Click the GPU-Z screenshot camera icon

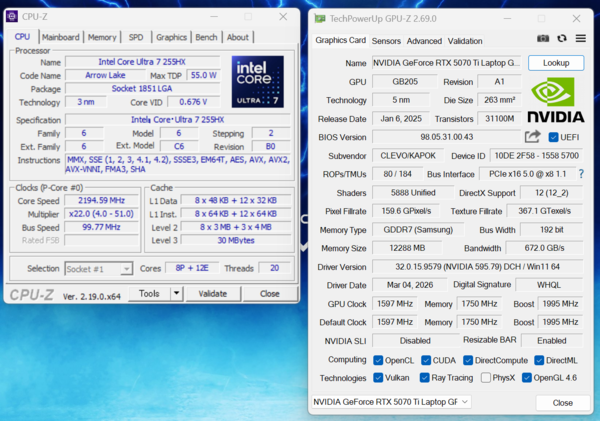point(543,38)
